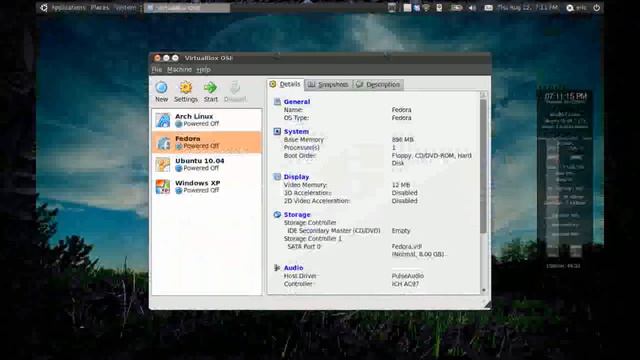The width and height of the screenshot is (640, 360).
Task: Click the Ubuntu logo in top panel
Action: (x=44, y=7)
